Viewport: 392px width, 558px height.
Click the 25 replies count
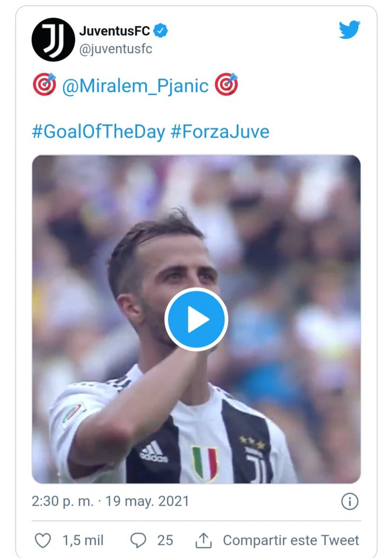165,540
